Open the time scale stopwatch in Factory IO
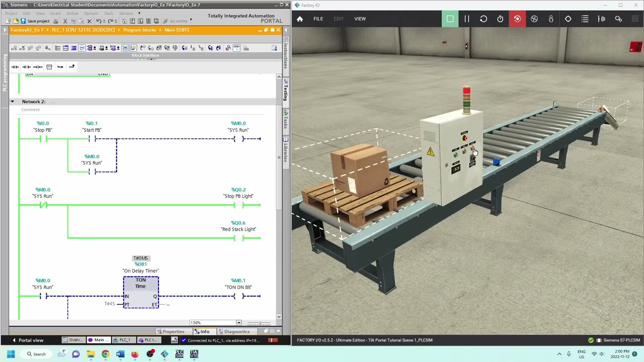Screen dimensions: 644x362 tap(500, 19)
